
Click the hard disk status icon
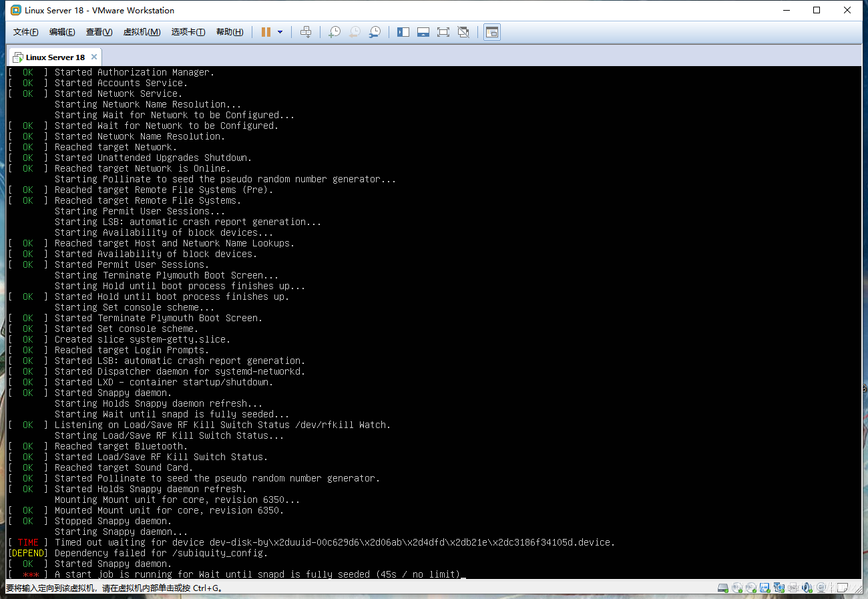point(723,588)
